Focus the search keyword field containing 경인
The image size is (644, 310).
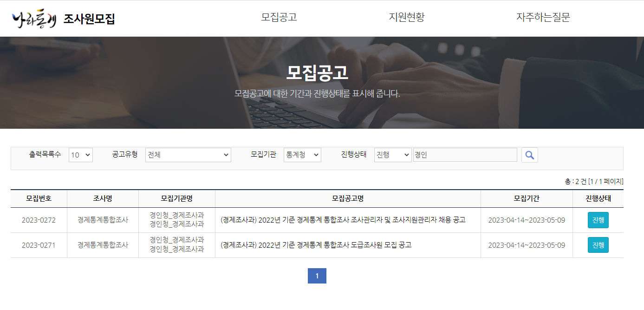point(465,155)
